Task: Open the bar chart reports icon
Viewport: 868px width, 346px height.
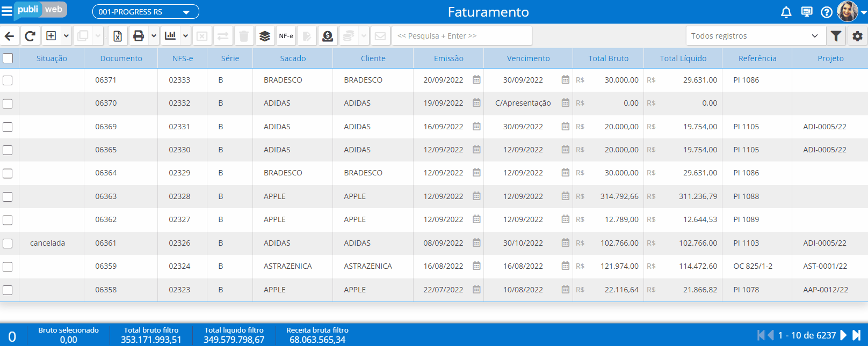Action: (x=170, y=36)
